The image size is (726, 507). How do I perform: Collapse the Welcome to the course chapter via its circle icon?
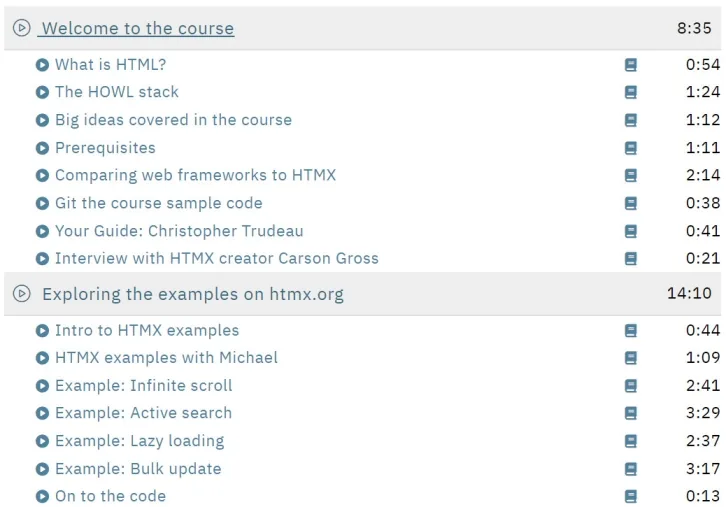pos(21,28)
